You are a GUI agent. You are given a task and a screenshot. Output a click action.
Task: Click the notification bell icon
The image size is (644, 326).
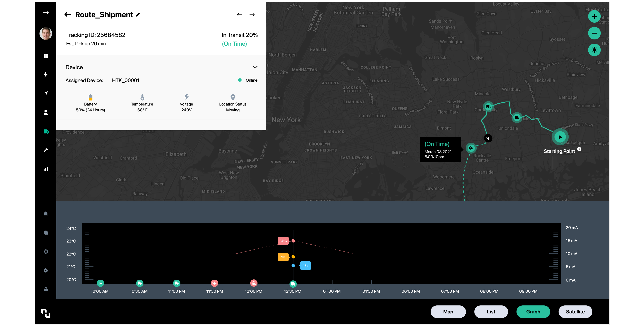click(46, 214)
